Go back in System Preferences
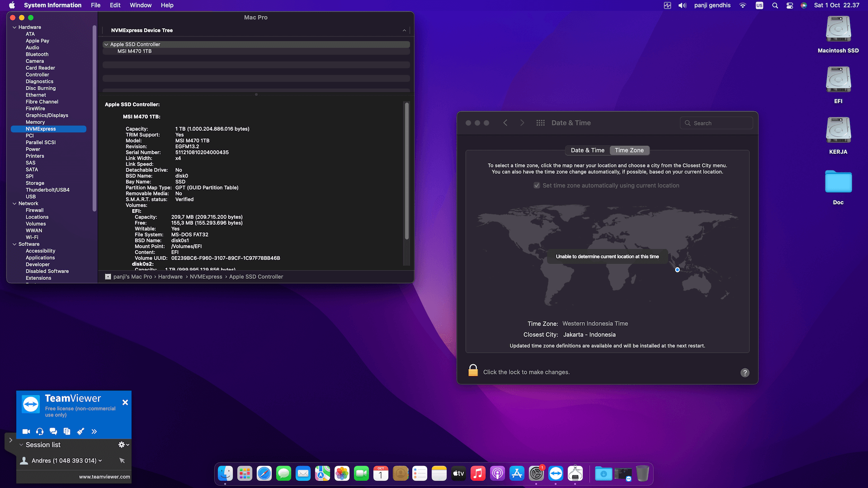Image resolution: width=868 pixels, height=488 pixels. tap(505, 123)
